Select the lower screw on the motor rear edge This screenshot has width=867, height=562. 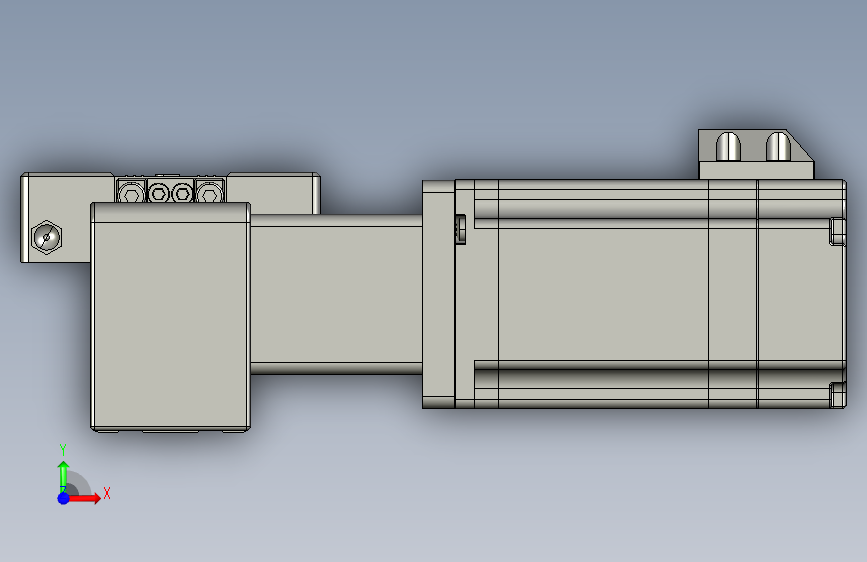click(x=838, y=394)
